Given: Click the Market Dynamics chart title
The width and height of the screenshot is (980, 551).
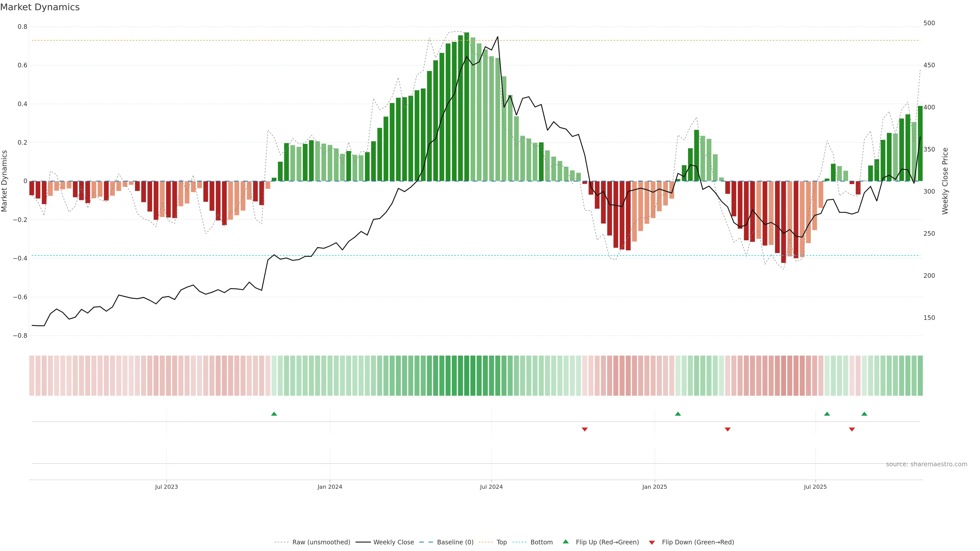Looking at the screenshot, I should (40, 7).
